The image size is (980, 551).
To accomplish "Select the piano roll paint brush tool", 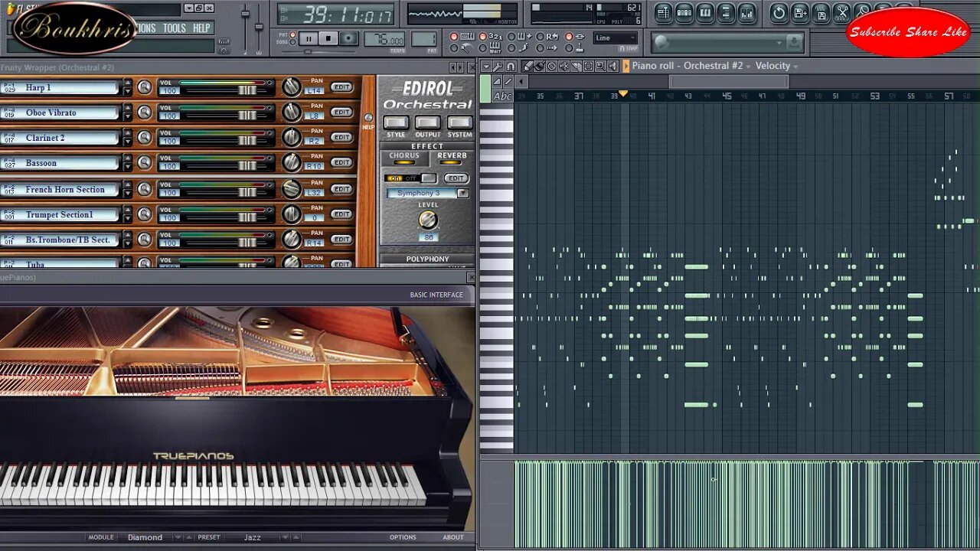I will (539, 66).
